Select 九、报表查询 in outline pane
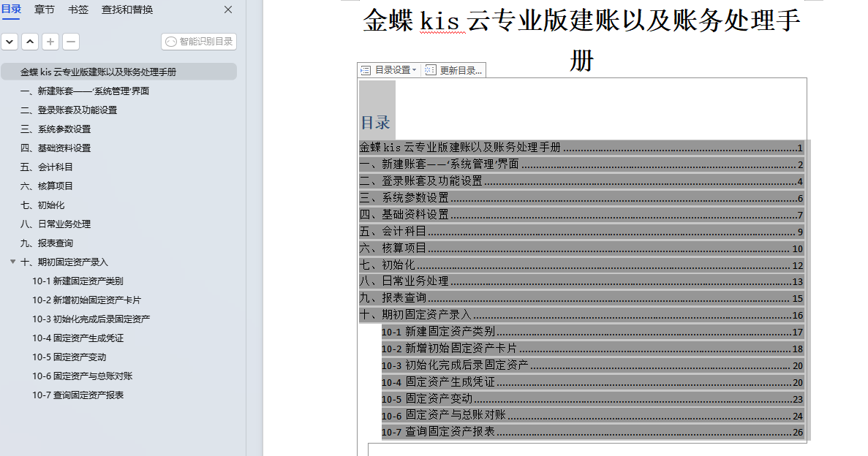Screen dimensions: 868x456 [x=47, y=243]
